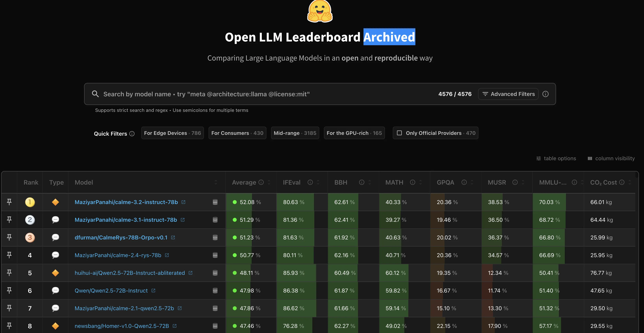Image resolution: width=644 pixels, height=333 pixels.
Task: Click dataset details icon for CalmeRys-78B-Orpo-v0.1
Action: pos(215,237)
